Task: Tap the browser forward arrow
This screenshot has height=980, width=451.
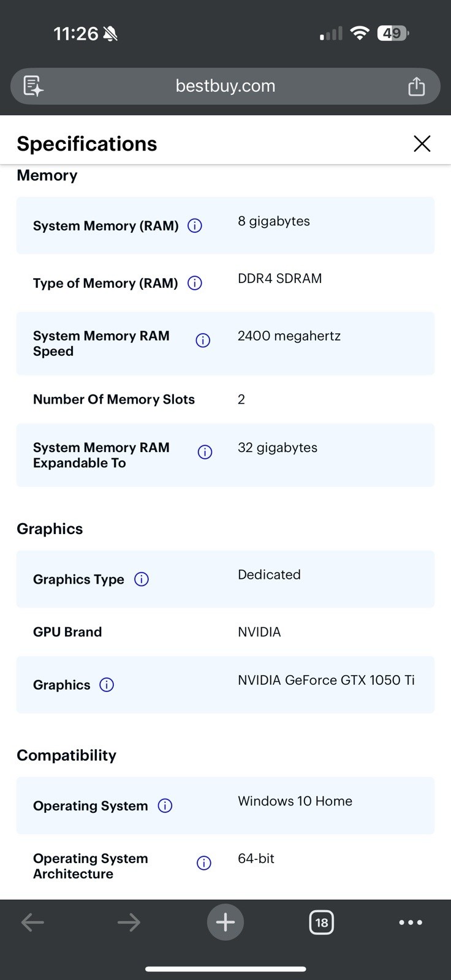Action: pos(129,922)
